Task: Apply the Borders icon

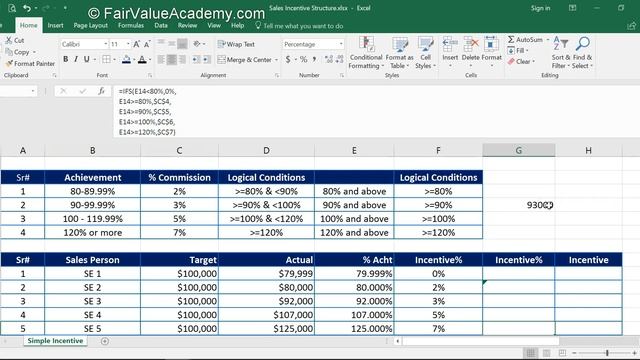Action: pos(106,60)
